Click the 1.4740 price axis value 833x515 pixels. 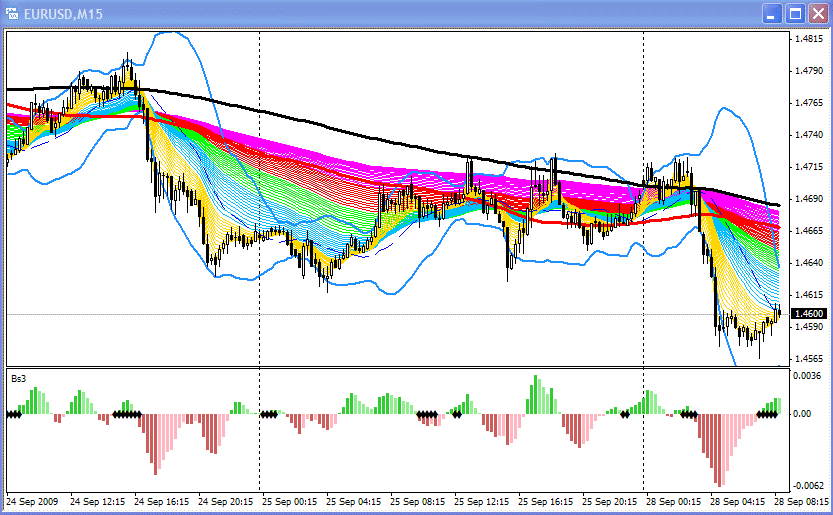click(x=809, y=135)
